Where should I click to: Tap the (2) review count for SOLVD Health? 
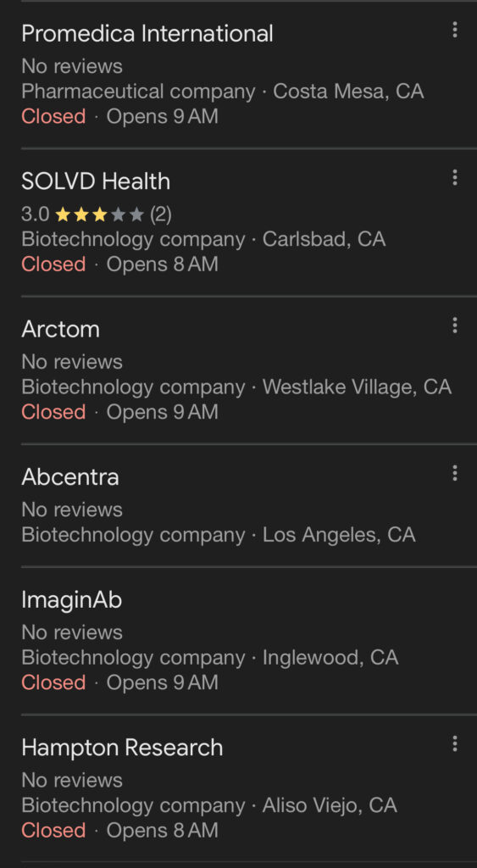coord(160,214)
